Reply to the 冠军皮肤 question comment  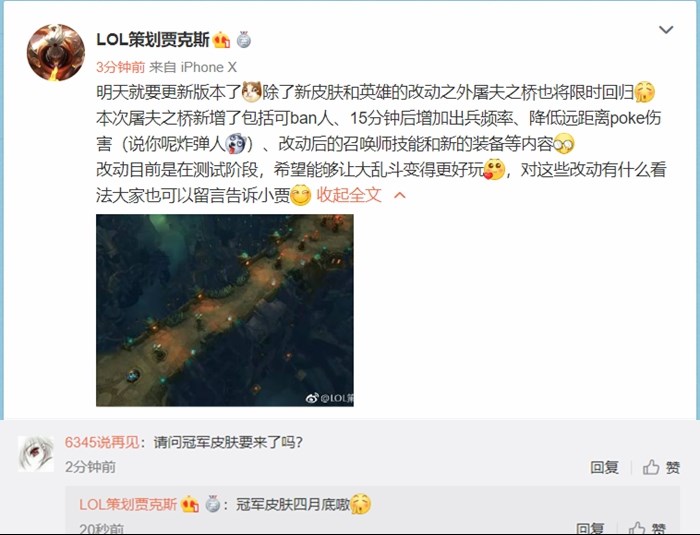(604, 467)
